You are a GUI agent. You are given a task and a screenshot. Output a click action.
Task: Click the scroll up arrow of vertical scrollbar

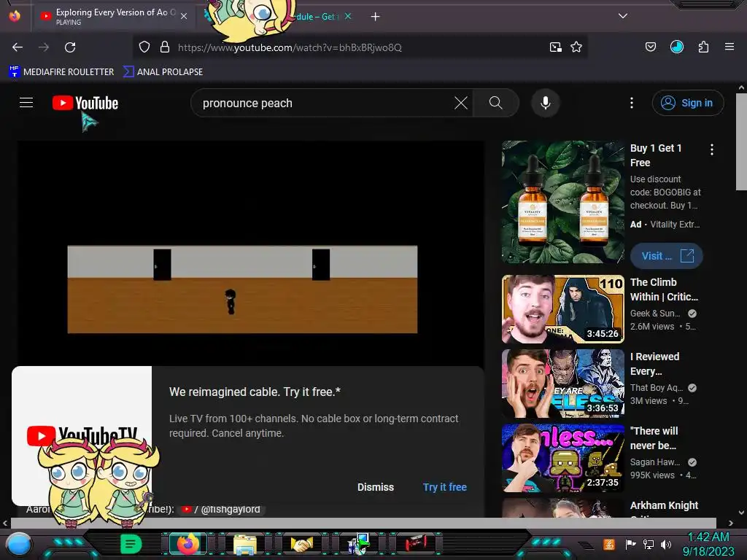pos(741,87)
